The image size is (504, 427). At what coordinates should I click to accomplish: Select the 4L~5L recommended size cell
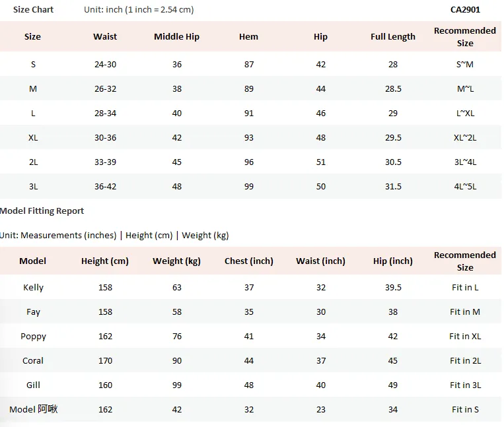click(465, 187)
